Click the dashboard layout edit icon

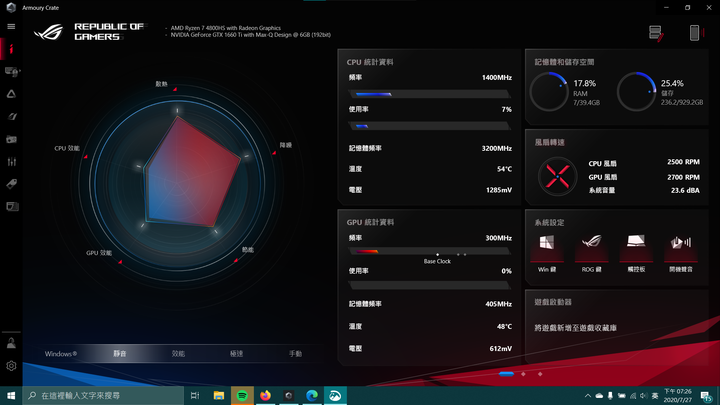(x=656, y=33)
